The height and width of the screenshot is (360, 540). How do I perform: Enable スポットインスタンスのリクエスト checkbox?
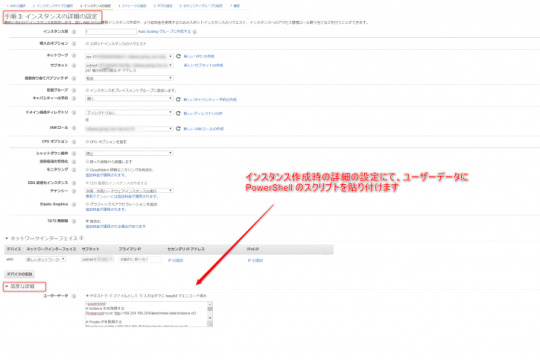click(87, 44)
